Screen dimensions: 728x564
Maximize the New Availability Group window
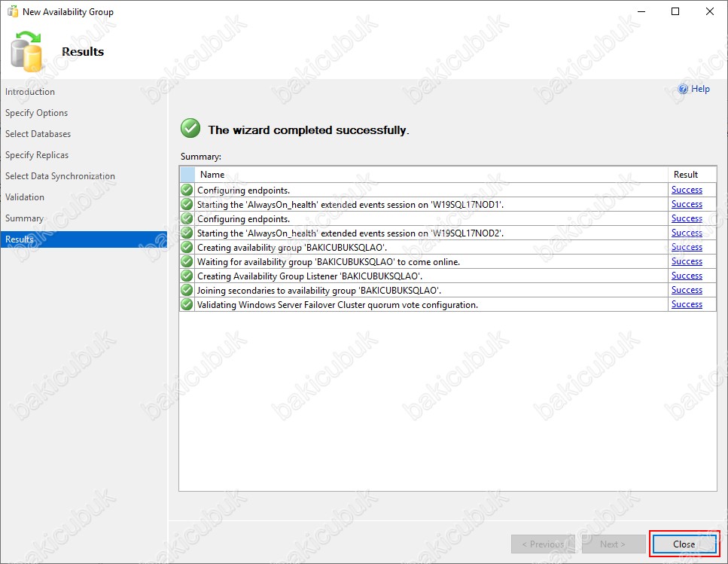tap(675, 11)
